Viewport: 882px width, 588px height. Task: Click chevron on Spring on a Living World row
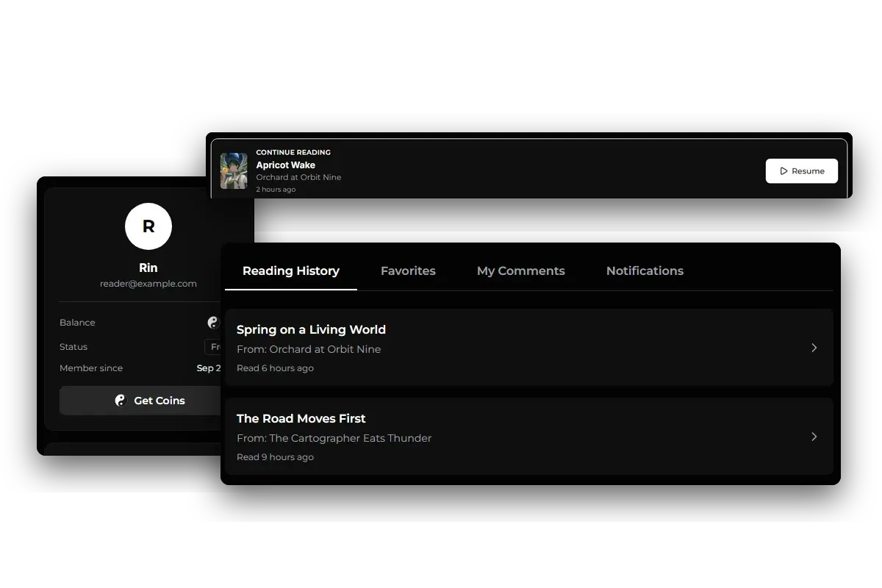[814, 348]
